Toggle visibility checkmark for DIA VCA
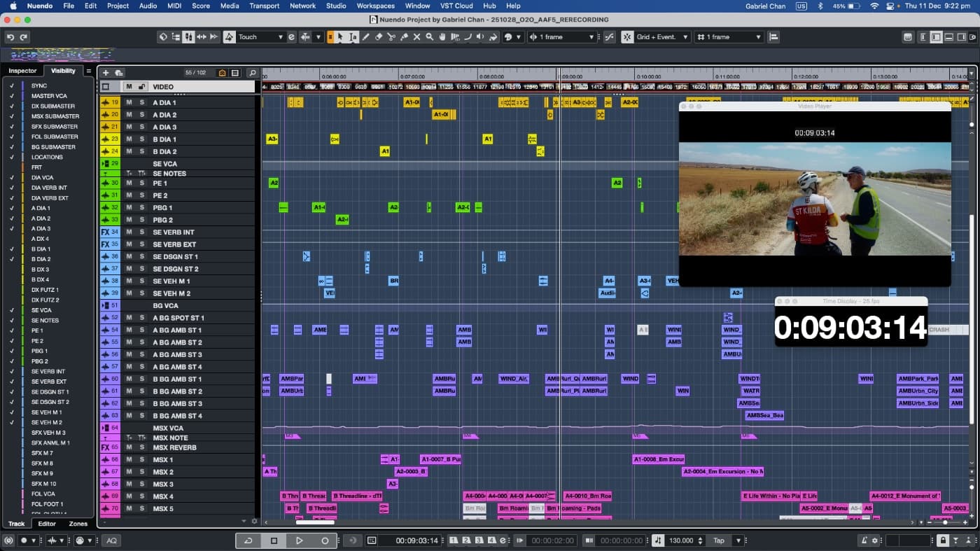The width and height of the screenshot is (980, 551). 12,178
